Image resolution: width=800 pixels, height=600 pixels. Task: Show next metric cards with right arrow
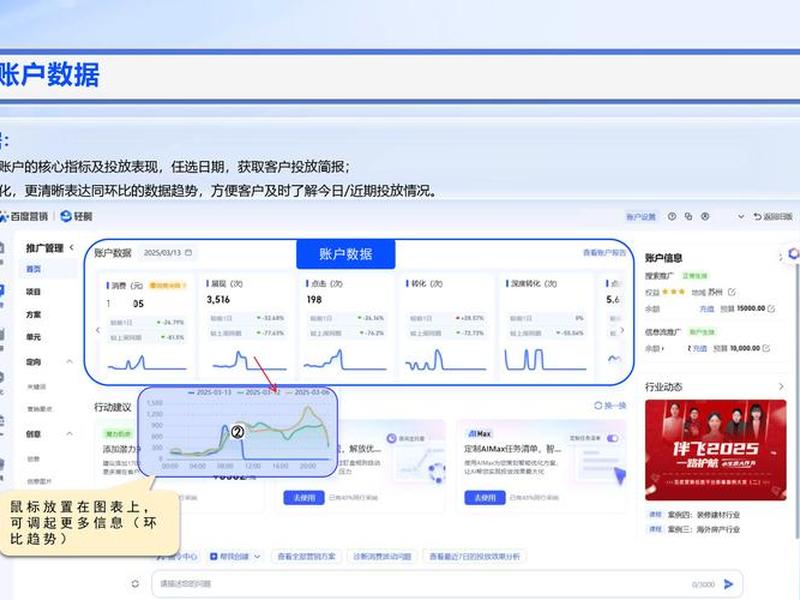(622, 330)
